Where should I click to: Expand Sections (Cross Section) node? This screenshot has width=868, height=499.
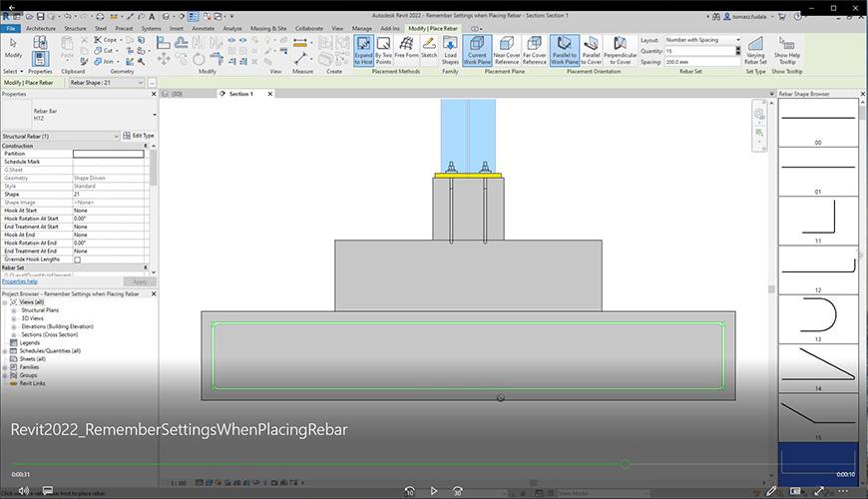coord(14,335)
